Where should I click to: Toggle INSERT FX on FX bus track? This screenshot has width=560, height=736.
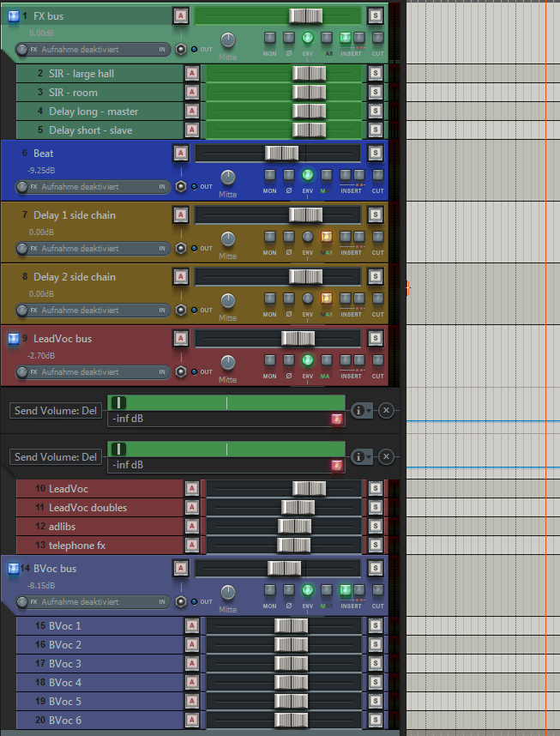pos(346,38)
